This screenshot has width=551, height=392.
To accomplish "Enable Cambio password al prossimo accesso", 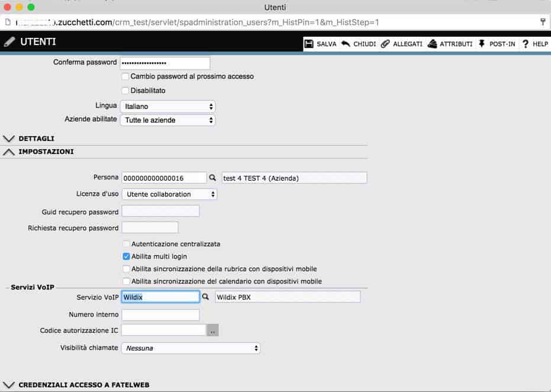I will coord(125,76).
